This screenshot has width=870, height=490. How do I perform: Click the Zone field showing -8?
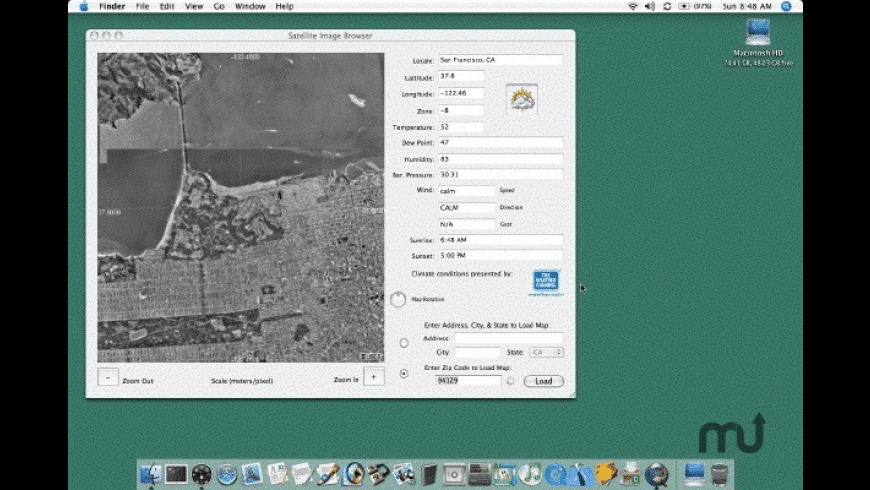tap(461, 110)
